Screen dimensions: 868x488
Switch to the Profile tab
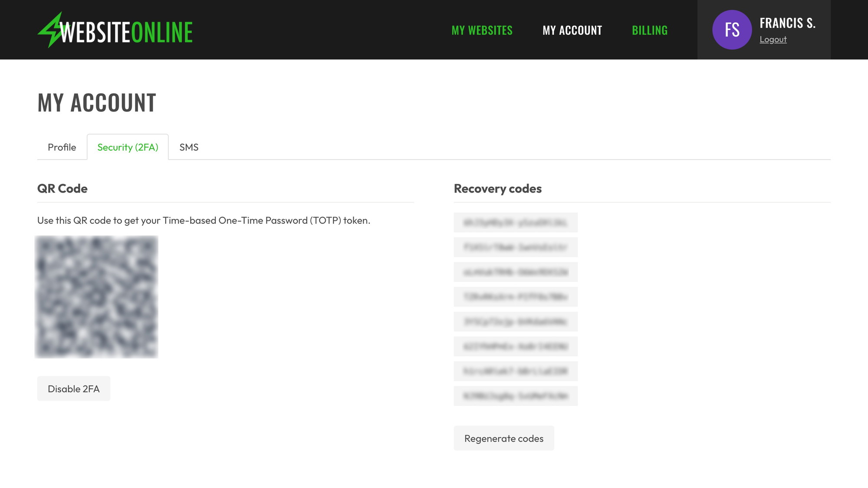pos(62,147)
